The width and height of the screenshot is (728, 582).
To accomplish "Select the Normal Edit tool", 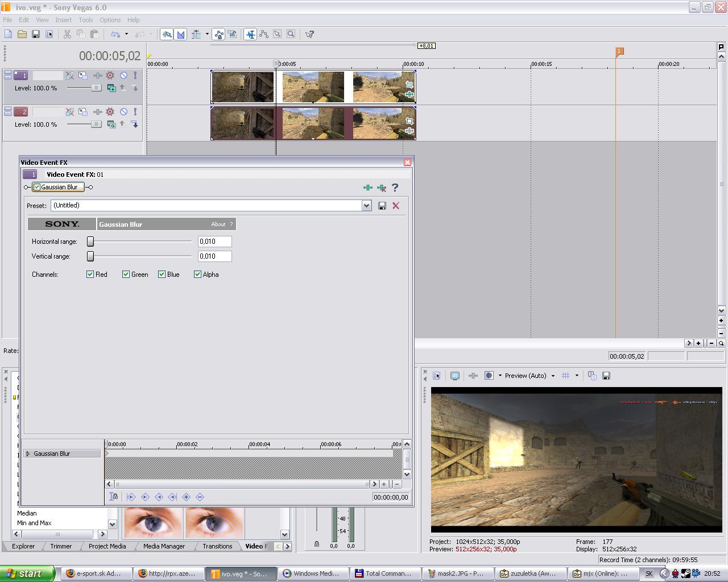I will click(x=250, y=34).
